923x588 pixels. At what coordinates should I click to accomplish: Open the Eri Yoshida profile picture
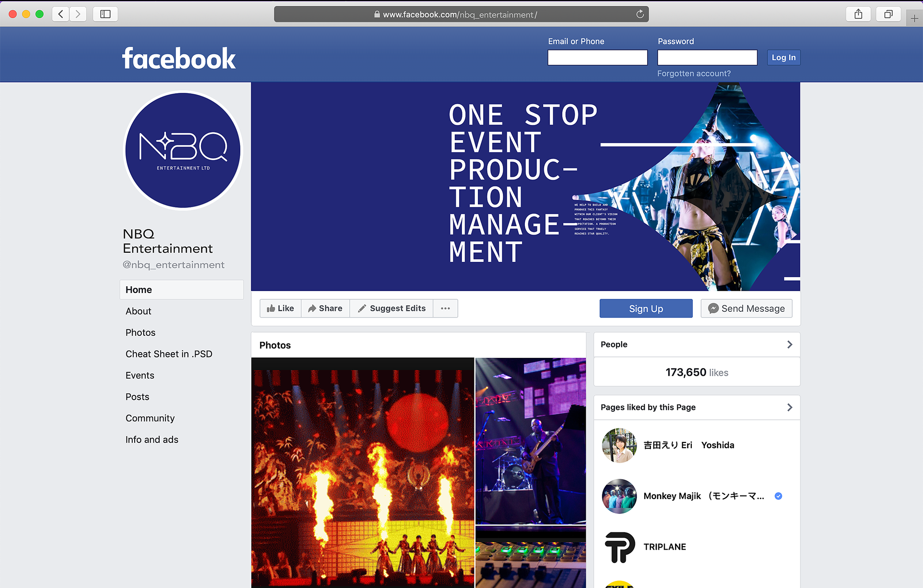click(619, 445)
